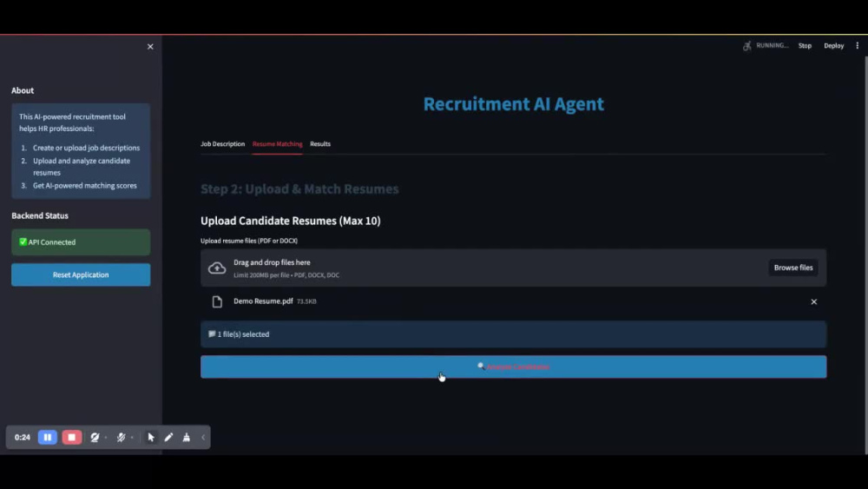The image size is (868, 489).
Task: Click the Demo Resume.pdf file name
Action: [263, 301]
